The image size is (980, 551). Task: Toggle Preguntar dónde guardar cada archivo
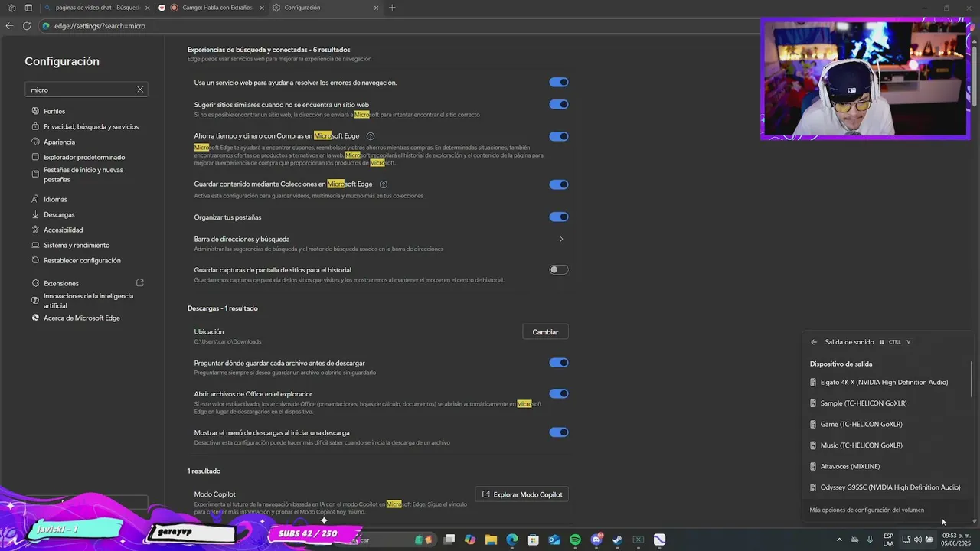coord(559,363)
